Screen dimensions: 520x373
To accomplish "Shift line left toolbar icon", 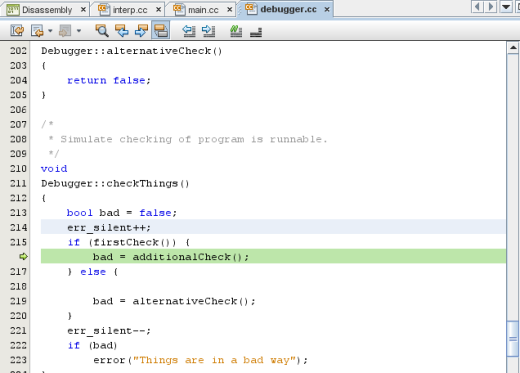I will [189, 31].
